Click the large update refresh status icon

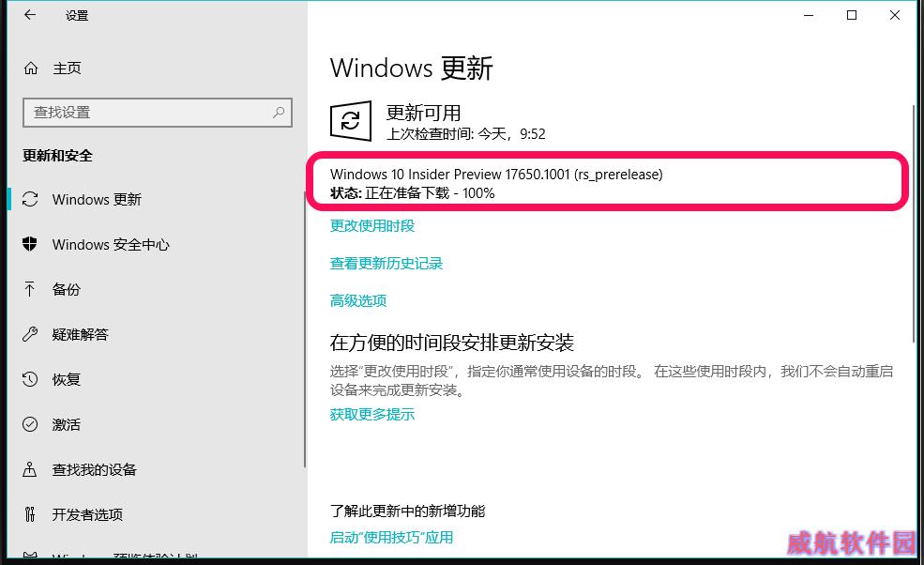pos(351,121)
